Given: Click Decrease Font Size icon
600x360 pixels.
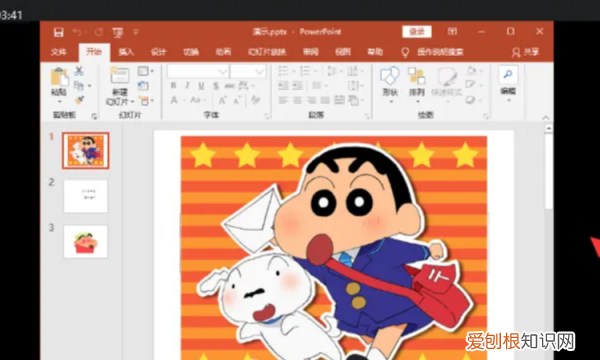Looking at the screenshot, I should coord(237,100).
